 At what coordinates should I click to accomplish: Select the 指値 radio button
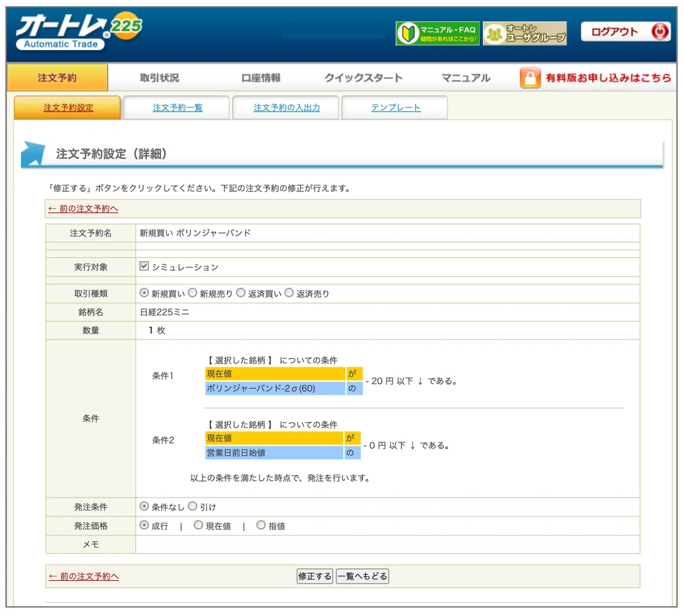pos(261,525)
